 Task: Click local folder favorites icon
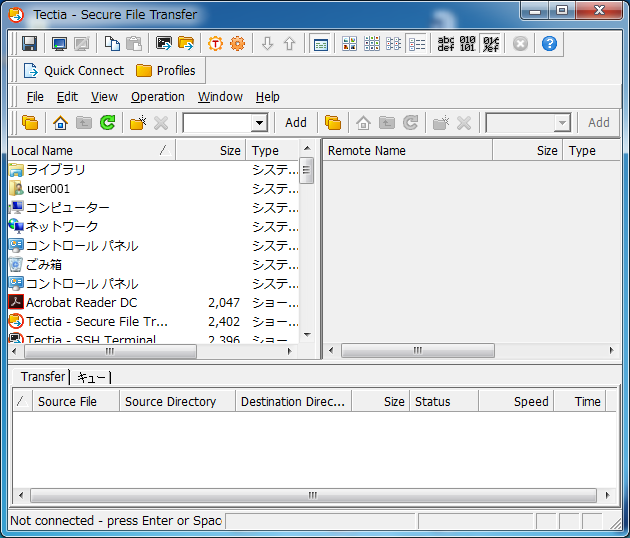(30, 123)
